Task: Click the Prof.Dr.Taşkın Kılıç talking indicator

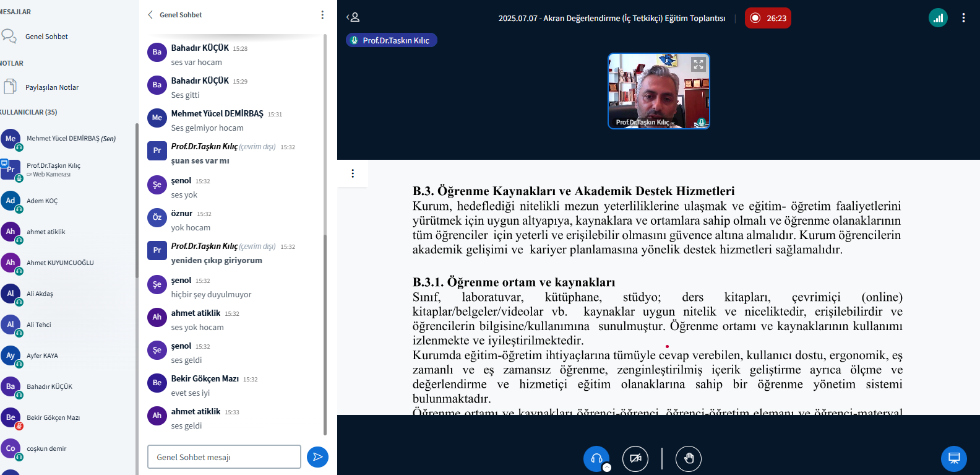Action: click(391, 40)
